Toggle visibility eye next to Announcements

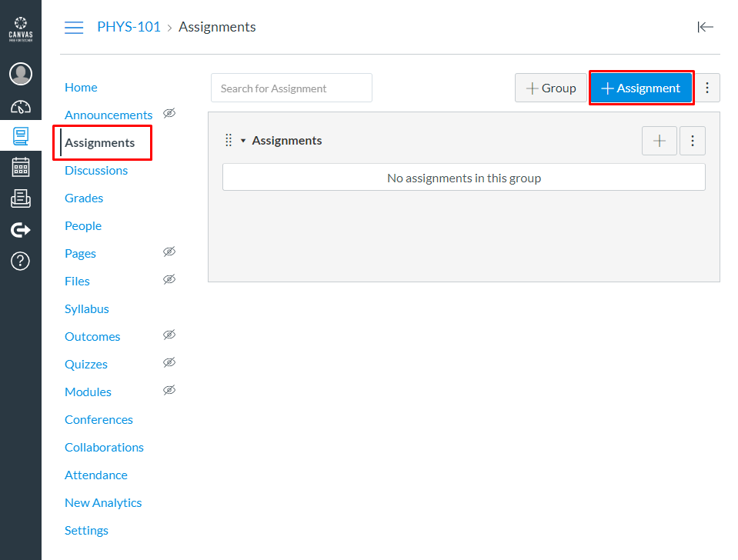click(x=169, y=113)
